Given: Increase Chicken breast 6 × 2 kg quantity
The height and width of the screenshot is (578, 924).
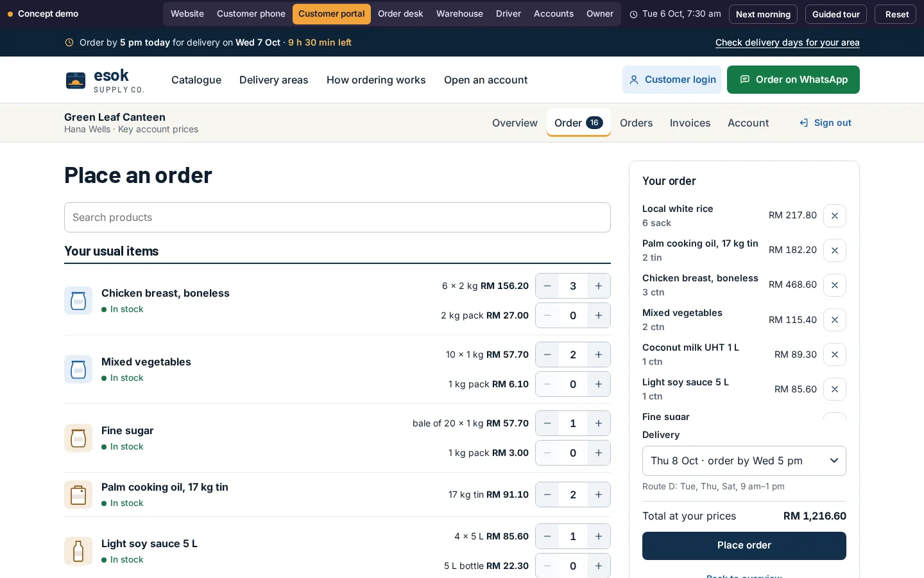Looking at the screenshot, I should pos(599,286).
